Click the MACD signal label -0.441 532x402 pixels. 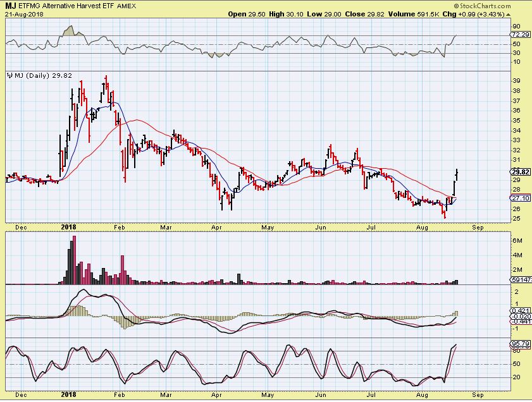pyautogui.click(x=521, y=321)
